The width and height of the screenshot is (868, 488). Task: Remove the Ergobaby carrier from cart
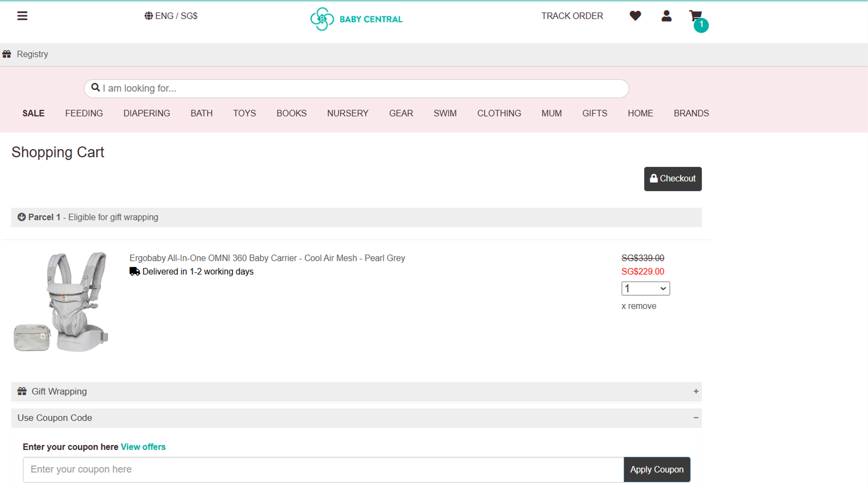click(x=639, y=306)
